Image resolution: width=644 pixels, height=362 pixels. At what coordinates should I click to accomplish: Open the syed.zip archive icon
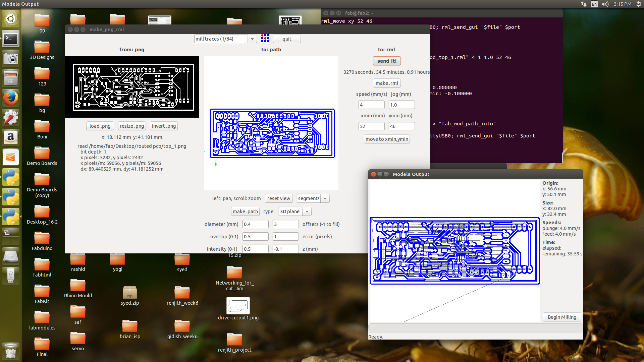129,293
